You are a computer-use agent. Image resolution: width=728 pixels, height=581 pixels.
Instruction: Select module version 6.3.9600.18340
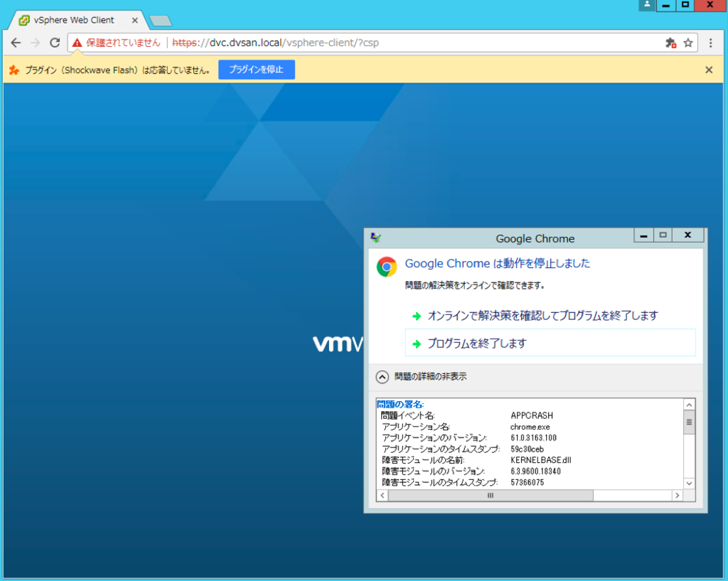[535, 471]
